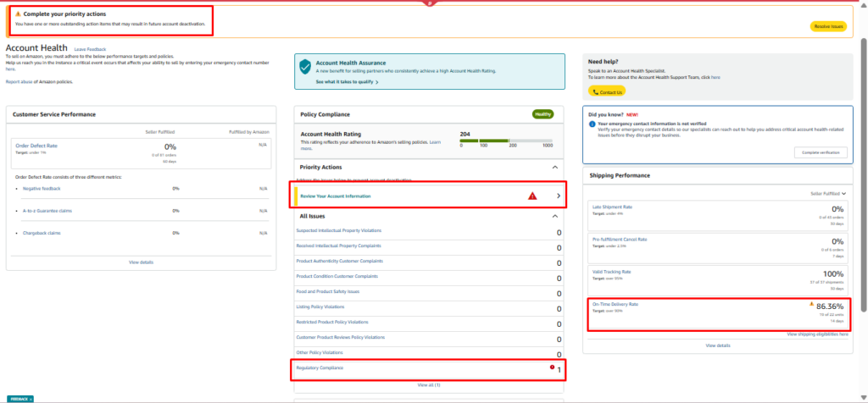Click the Account Health Assurance shield icon
This screenshot has width=868, height=403.
pos(305,67)
